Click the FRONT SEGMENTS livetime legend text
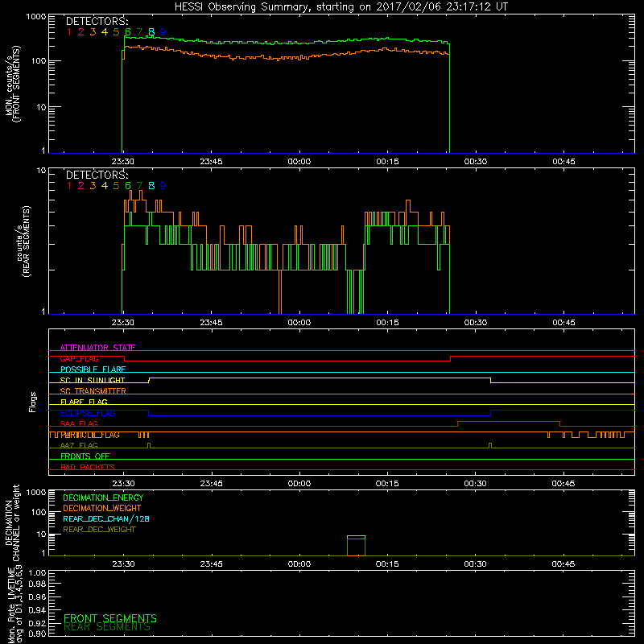This screenshot has height=644, width=644. [110, 618]
